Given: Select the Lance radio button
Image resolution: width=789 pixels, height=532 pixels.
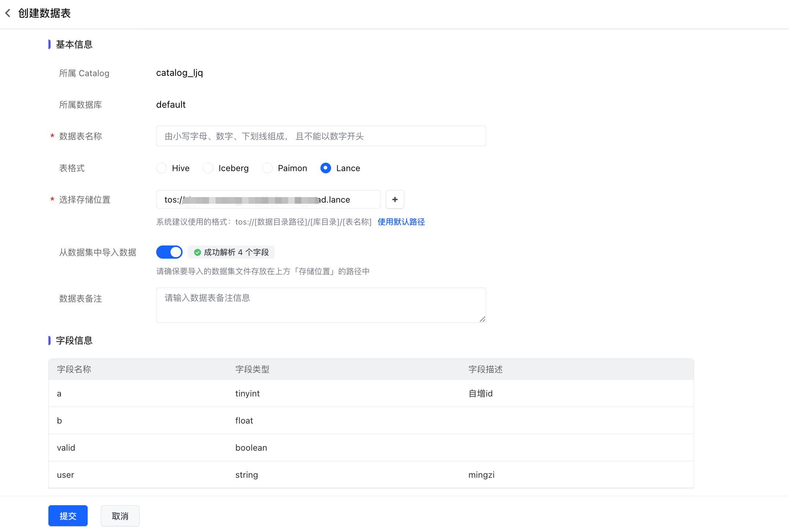Looking at the screenshot, I should [326, 168].
